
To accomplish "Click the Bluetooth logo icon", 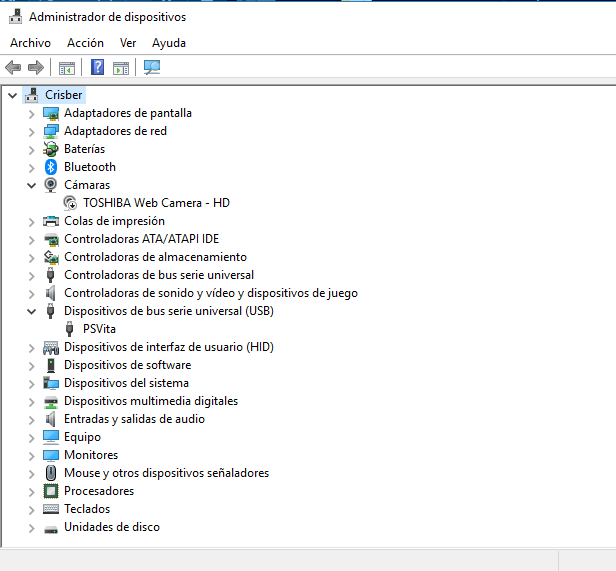I will pyautogui.click(x=51, y=167).
